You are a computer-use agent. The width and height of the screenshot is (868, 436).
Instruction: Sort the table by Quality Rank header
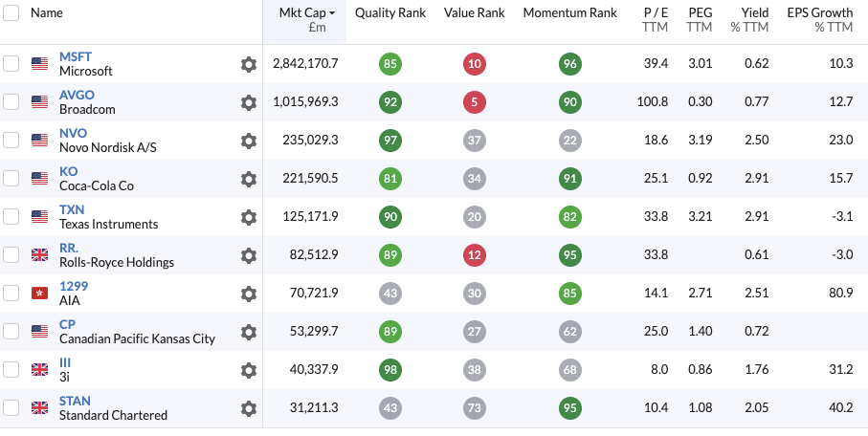click(x=389, y=13)
